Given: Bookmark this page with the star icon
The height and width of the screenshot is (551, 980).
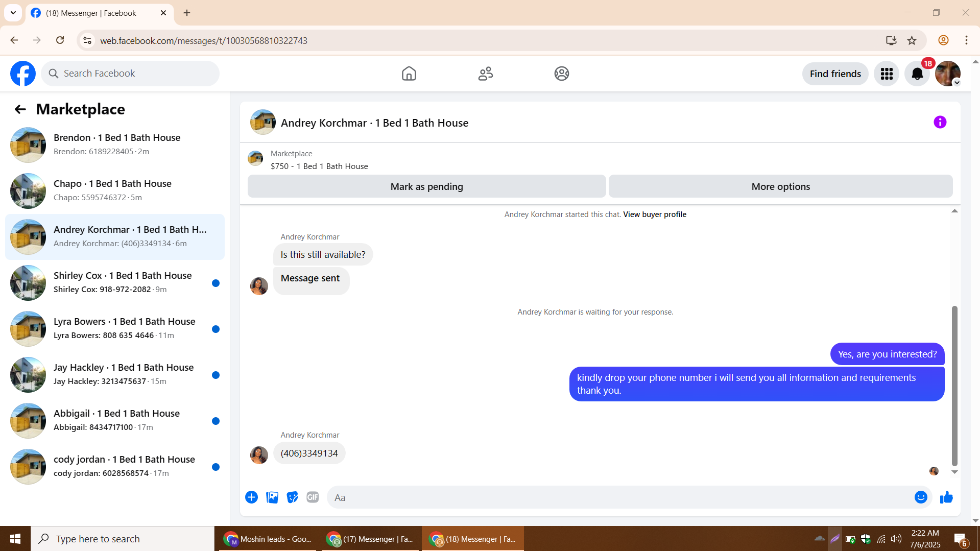Looking at the screenshot, I should click(912, 40).
